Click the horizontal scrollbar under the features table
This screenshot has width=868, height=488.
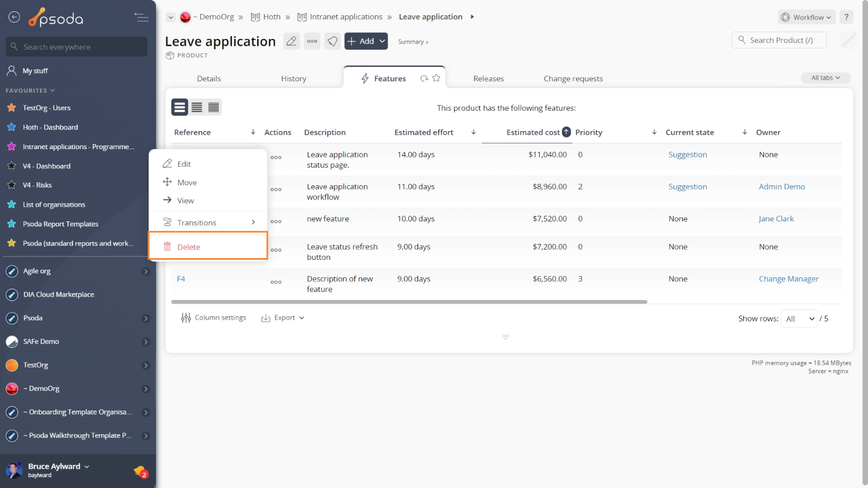409,302
